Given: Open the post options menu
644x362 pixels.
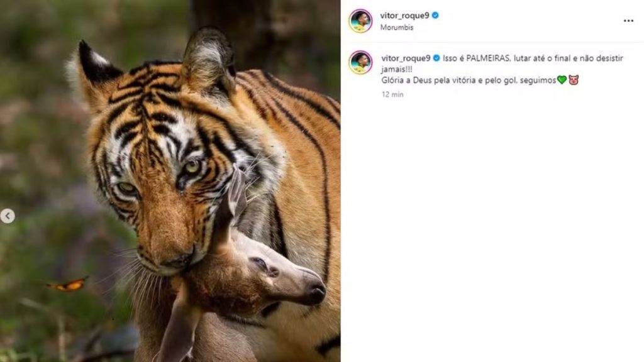Looking at the screenshot, I should coord(628,20).
